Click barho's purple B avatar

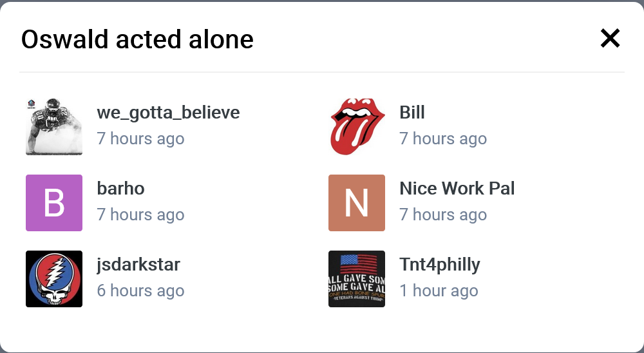54,203
